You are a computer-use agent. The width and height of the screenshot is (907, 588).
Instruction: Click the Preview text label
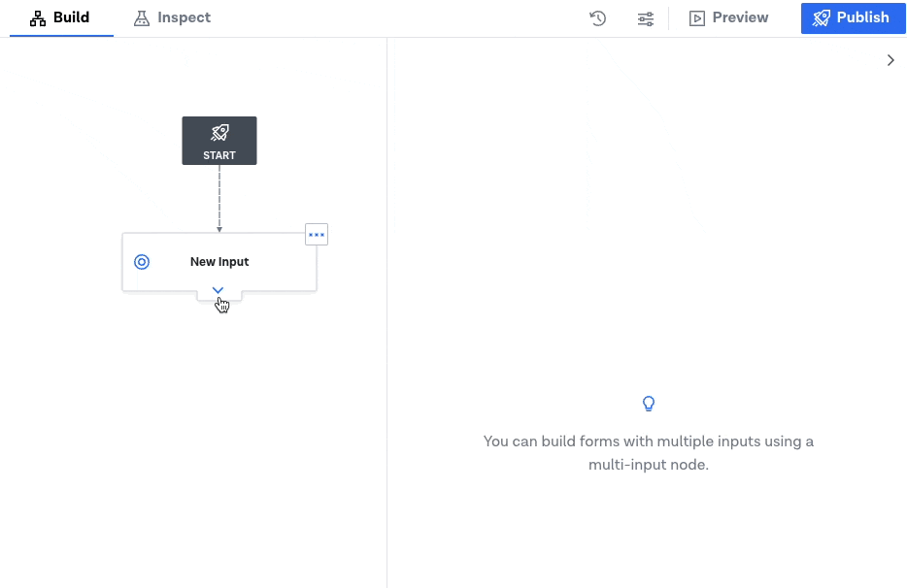point(740,17)
